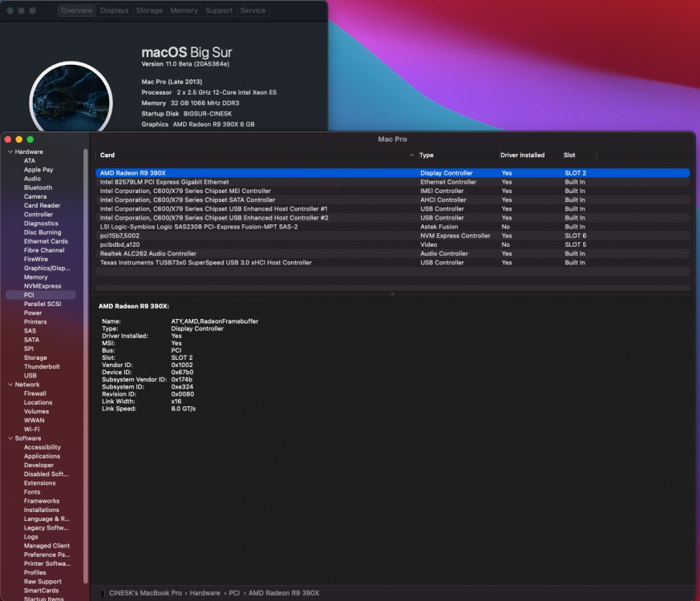The width and height of the screenshot is (700, 601).
Task: Switch to Displays tab in About window
Action: coord(115,10)
